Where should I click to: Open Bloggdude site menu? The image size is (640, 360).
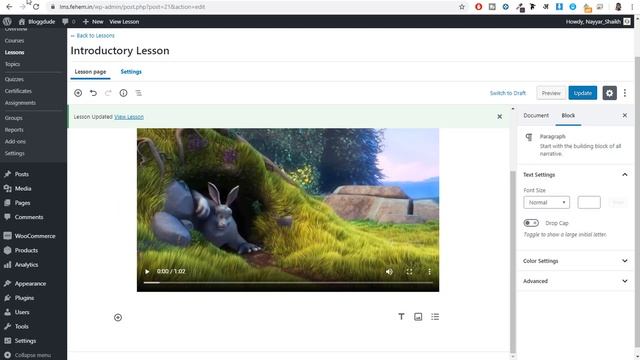point(37,22)
